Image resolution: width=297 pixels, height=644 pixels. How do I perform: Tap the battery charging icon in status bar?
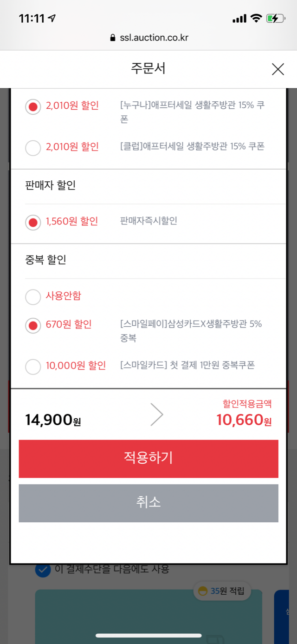pos(275,19)
